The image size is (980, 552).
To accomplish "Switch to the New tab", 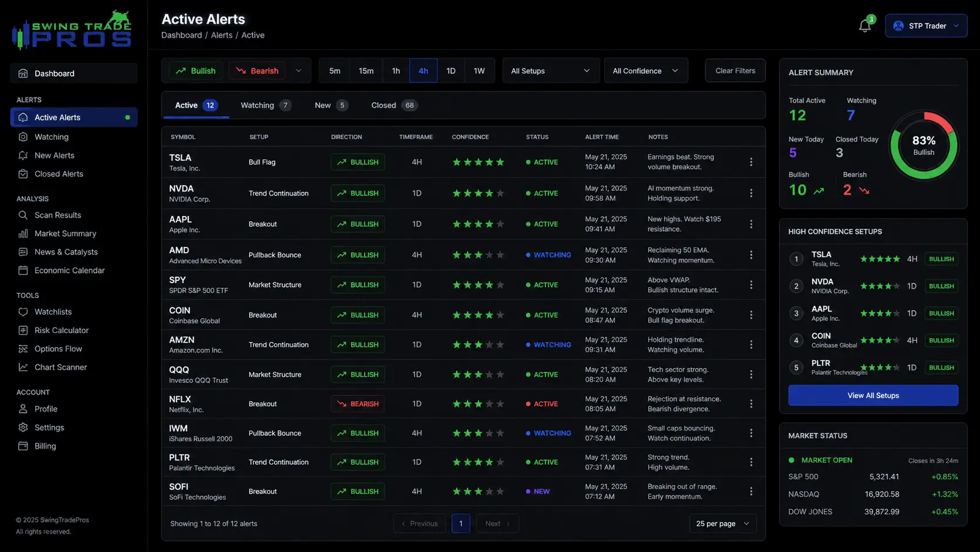I will click(x=331, y=106).
